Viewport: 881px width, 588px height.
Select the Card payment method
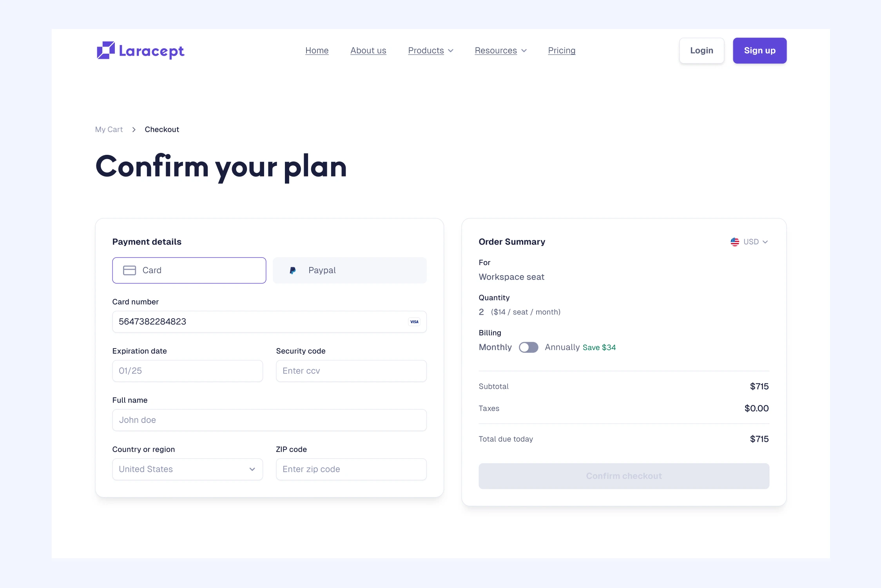pyautogui.click(x=189, y=270)
